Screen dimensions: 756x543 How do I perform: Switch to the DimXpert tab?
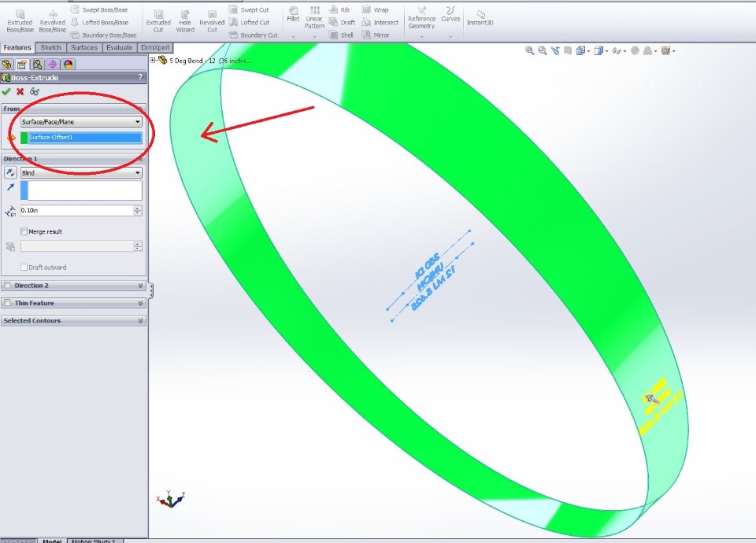[155, 48]
